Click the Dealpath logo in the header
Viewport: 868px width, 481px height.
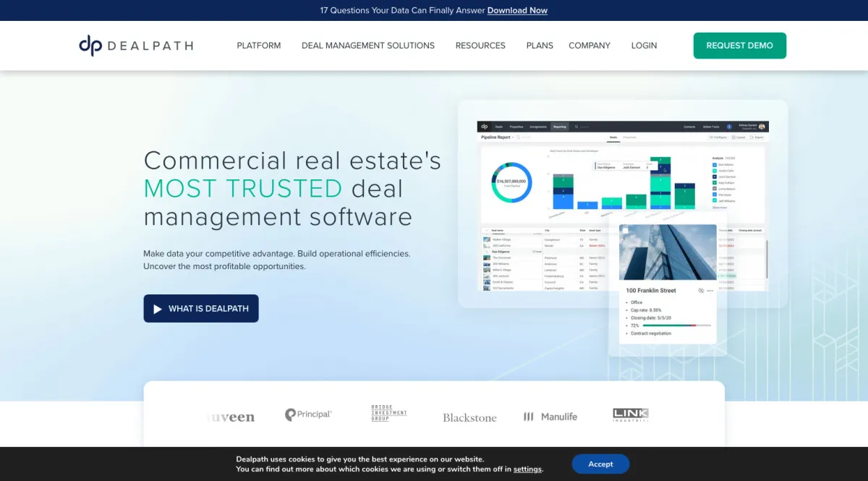point(136,46)
